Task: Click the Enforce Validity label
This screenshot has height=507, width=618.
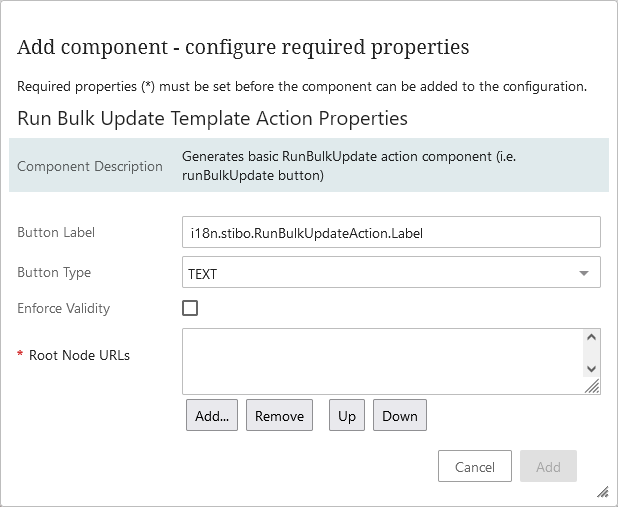Action: tap(63, 308)
